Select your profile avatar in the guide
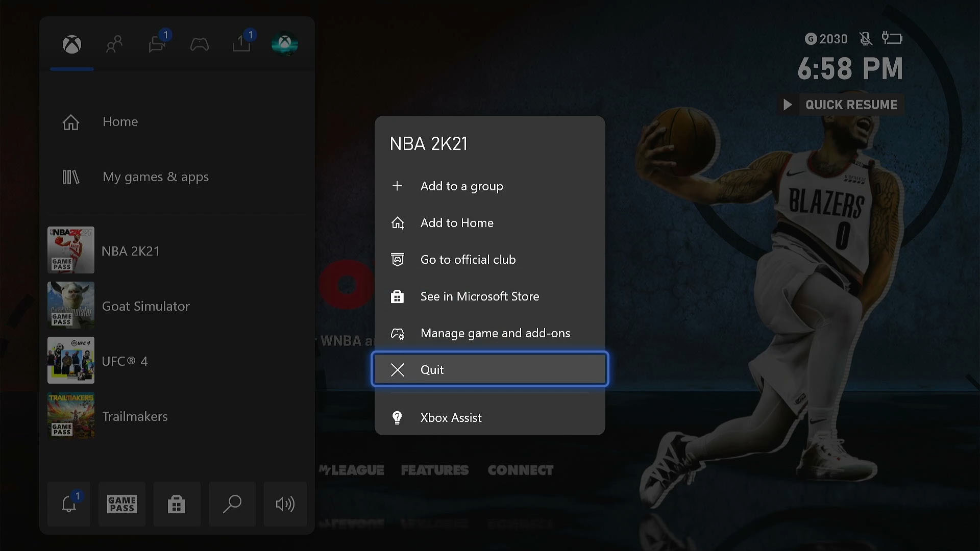The width and height of the screenshot is (980, 551). click(285, 43)
